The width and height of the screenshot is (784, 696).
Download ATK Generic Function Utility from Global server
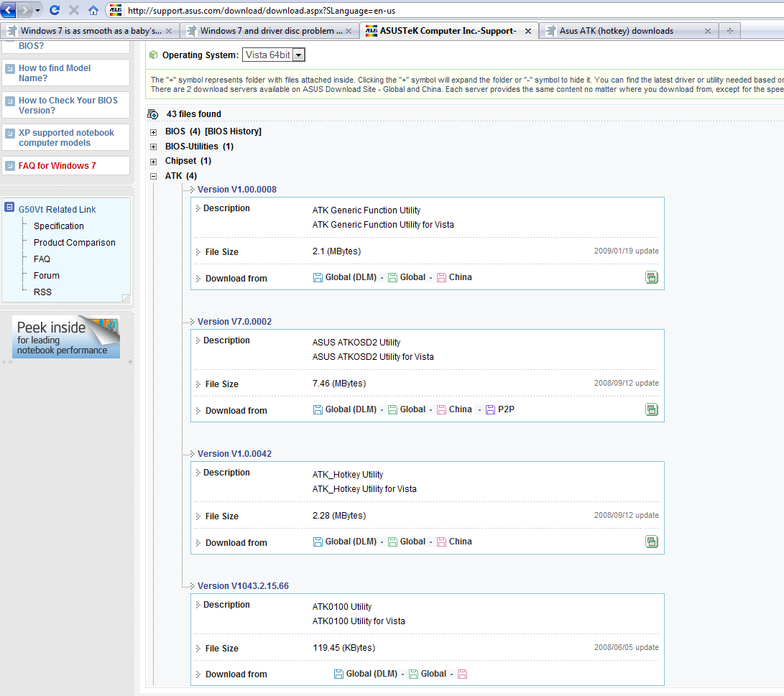(x=407, y=277)
